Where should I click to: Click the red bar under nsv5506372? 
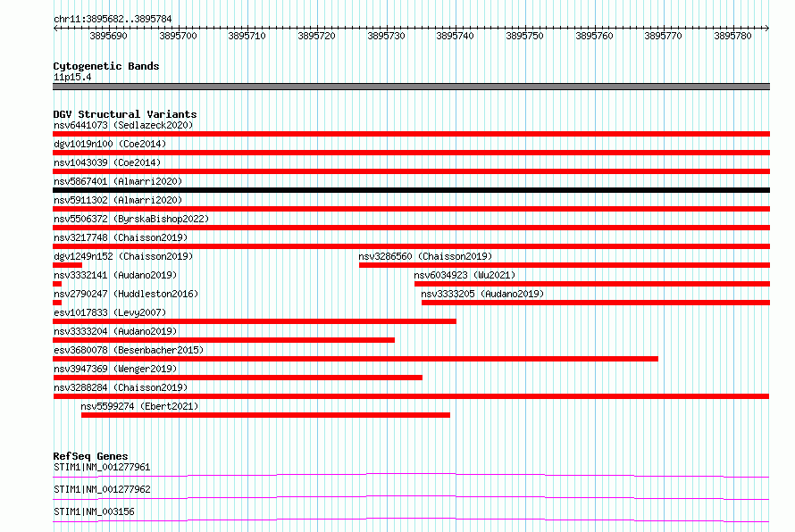(411, 228)
